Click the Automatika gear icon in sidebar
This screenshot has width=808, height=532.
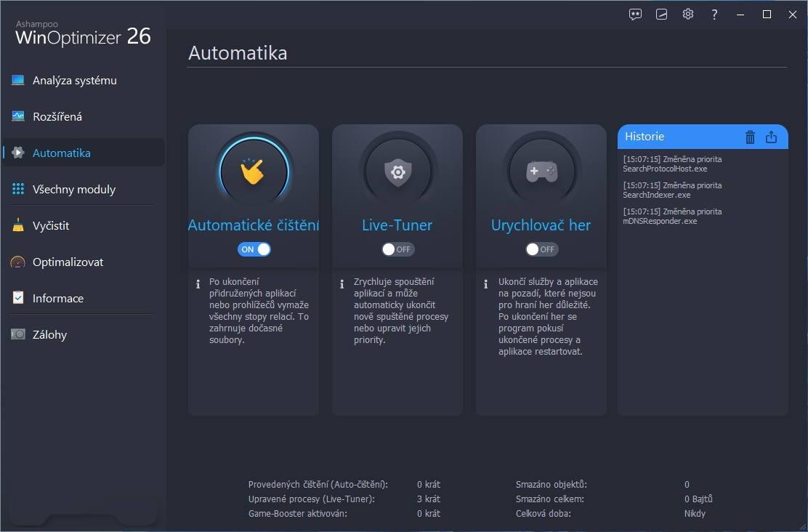[18, 153]
